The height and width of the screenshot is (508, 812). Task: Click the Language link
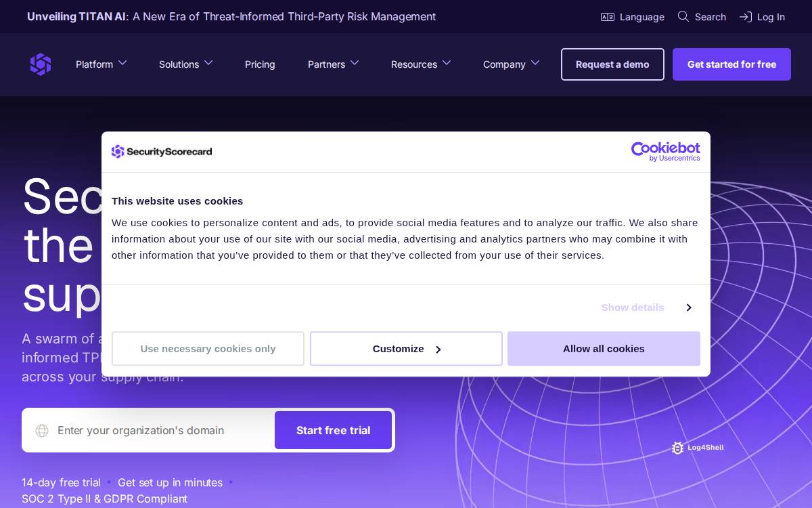(x=641, y=17)
